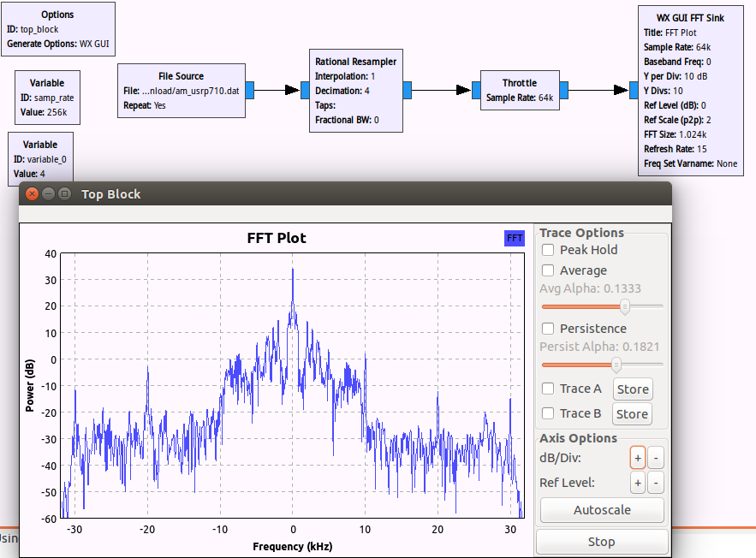The height and width of the screenshot is (558, 756).
Task: Enable the Average checkbox
Action: point(548,270)
